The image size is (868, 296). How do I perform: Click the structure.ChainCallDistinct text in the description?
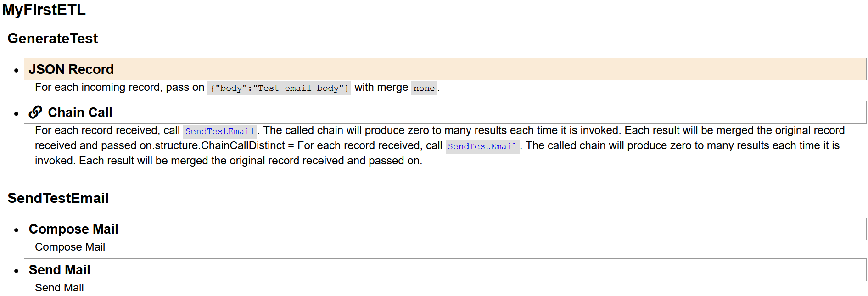(x=220, y=146)
